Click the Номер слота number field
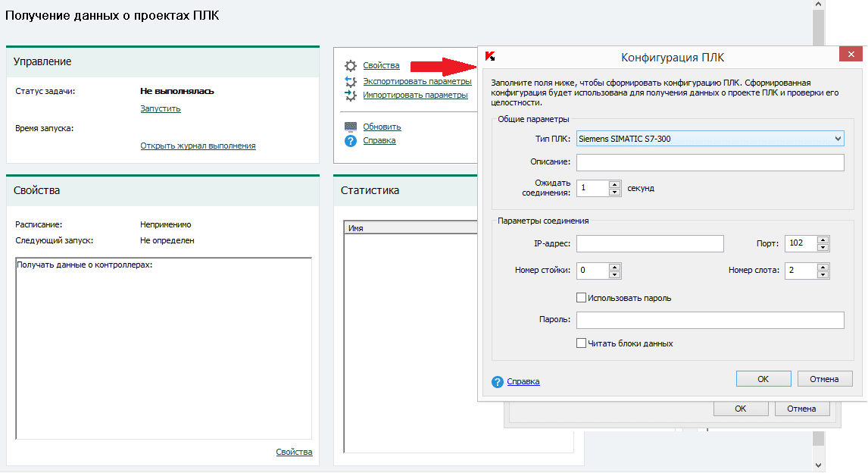 [x=801, y=271]
